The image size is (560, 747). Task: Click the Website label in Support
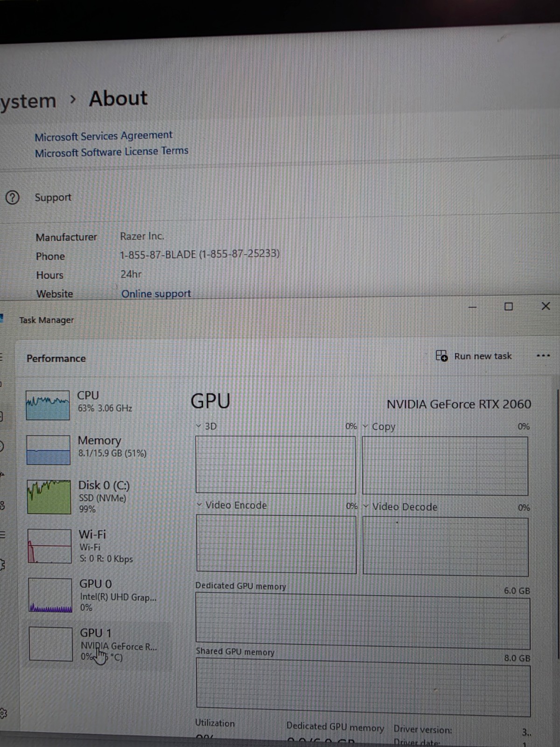55,294
